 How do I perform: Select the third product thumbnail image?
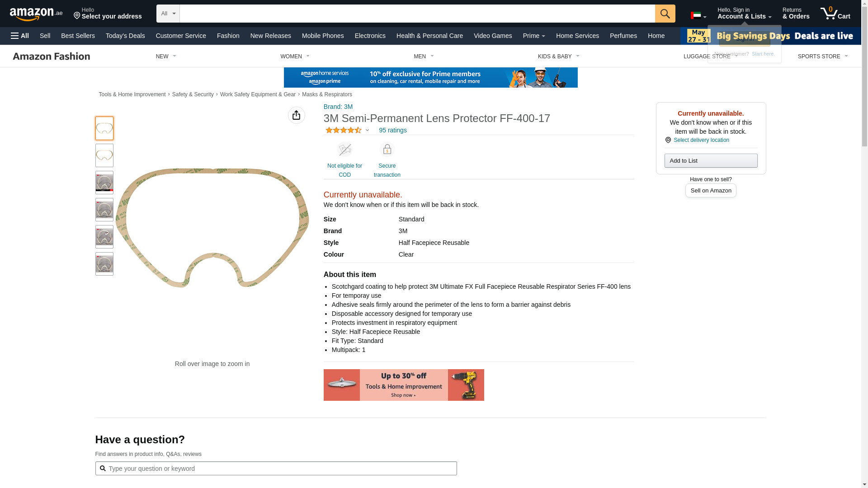(104, 183)
